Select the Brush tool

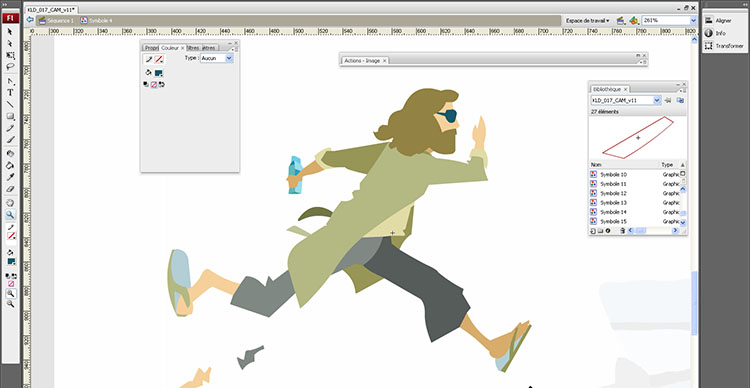pyautogui.click(x=10, y=140)
